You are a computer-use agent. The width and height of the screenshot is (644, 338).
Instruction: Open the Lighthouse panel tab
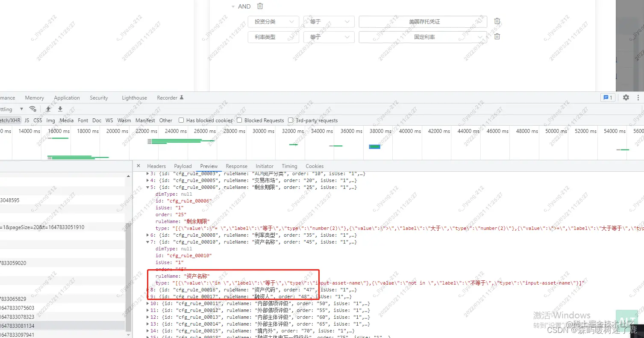tap(134, 98)
